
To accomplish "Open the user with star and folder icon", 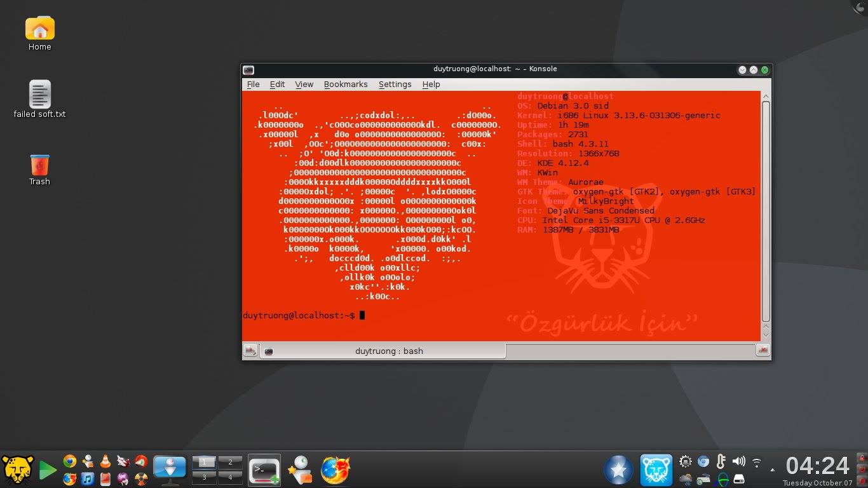I will coord(299,470).
